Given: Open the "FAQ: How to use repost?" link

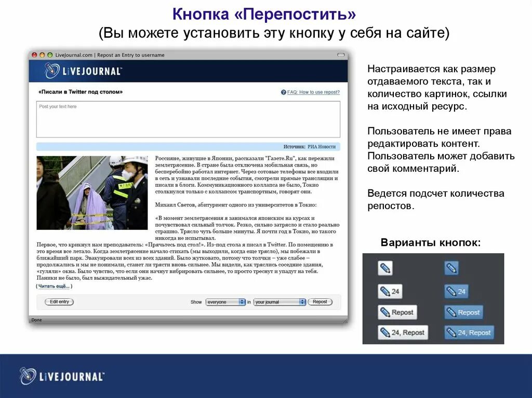Looking at the screenshot, I should 313,92.
